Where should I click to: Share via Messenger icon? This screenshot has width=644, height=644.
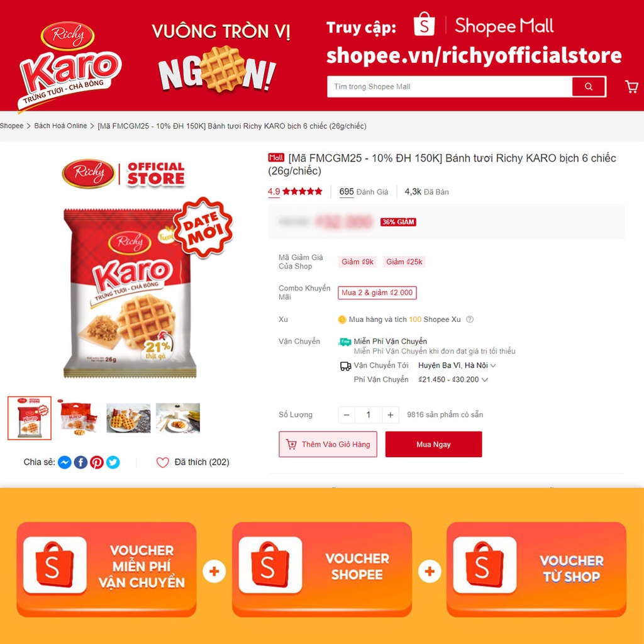coord(65,462)
